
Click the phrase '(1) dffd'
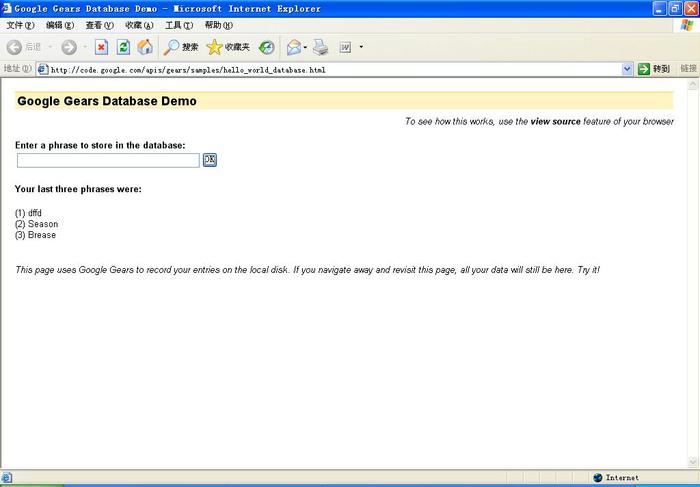click(28, 213)
